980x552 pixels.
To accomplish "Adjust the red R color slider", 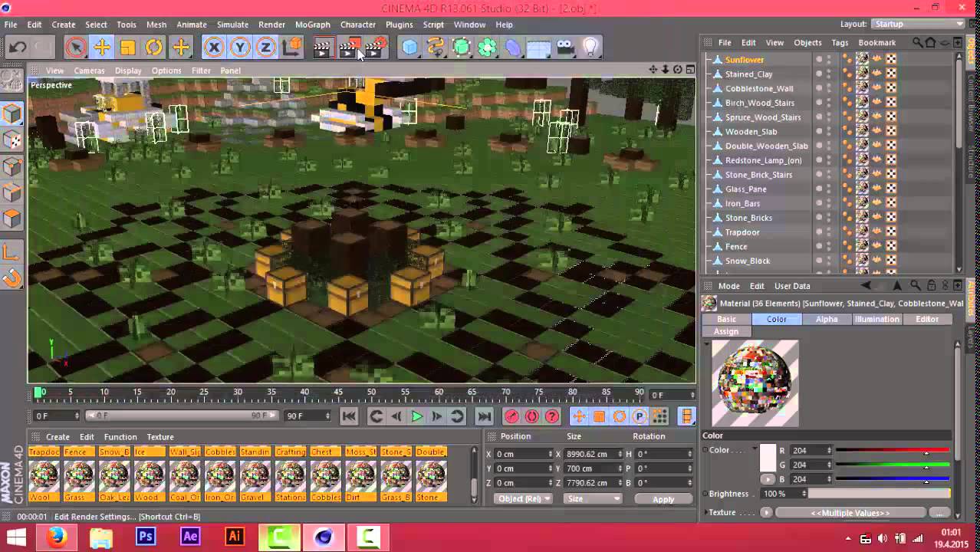I will (893, 451).
